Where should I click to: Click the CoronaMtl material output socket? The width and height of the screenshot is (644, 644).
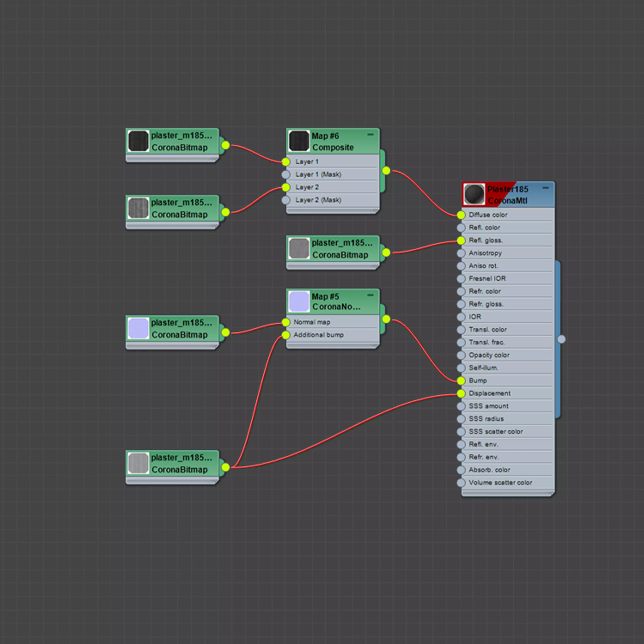[561, 339]
